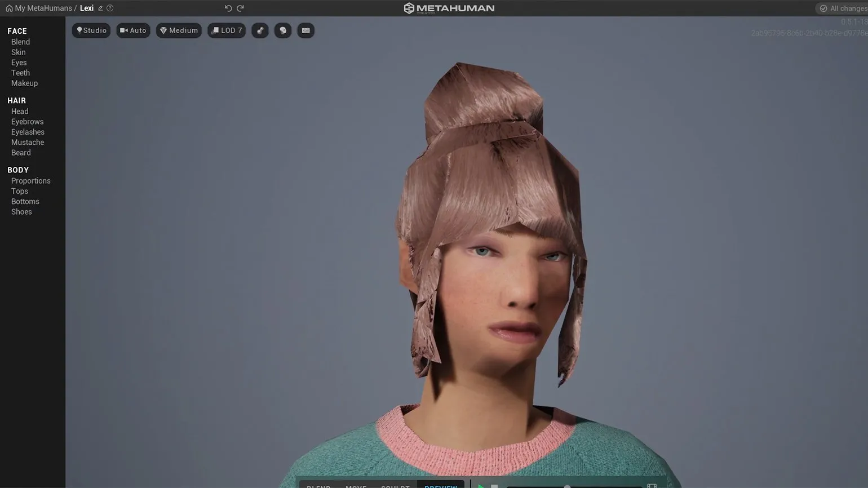The image size is (868, 488).
Task: Click the undo arrow icon
Action: (x=228, y=8)
